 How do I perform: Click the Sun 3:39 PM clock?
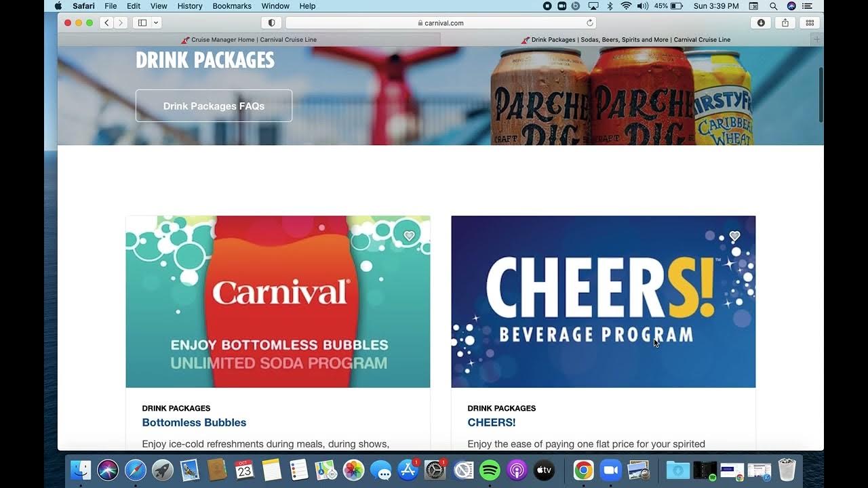tap(716, 6)
